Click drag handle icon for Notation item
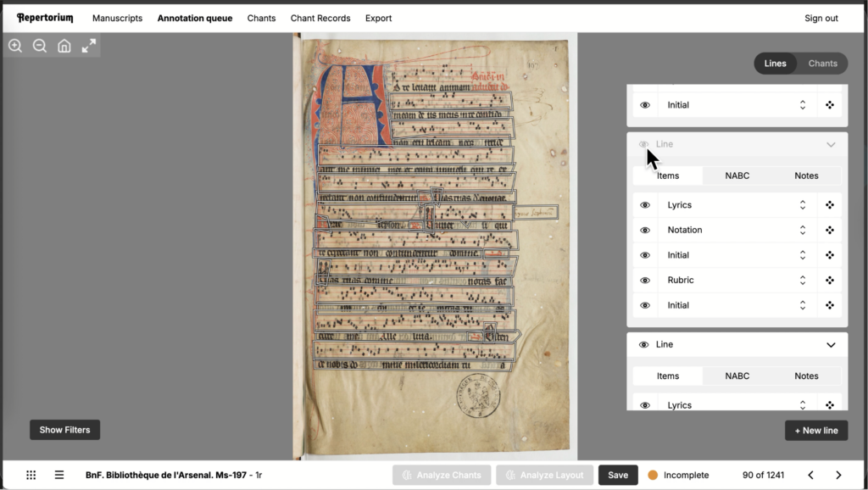The height and width of the screenshot is (490, 868). pyautogui.click(x=830, y=230)
